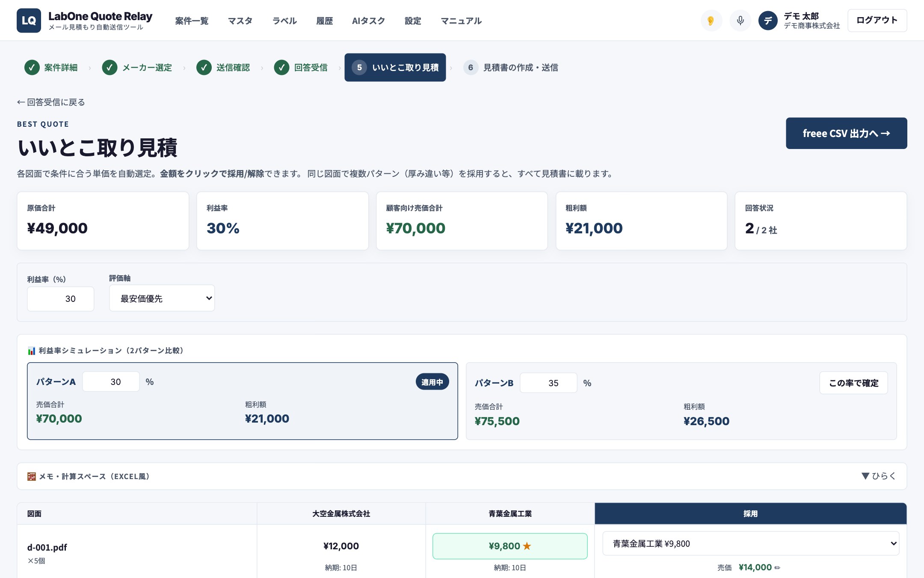Open the デ user avatar
Screen dimensions: 924x578
tap(767, 21)
